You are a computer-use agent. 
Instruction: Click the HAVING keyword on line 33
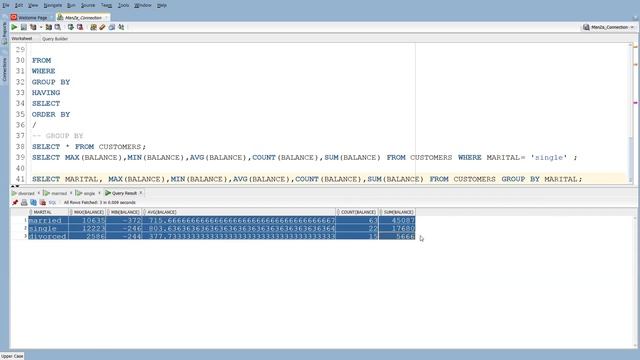pyautogui.click(x=46, y=93)
